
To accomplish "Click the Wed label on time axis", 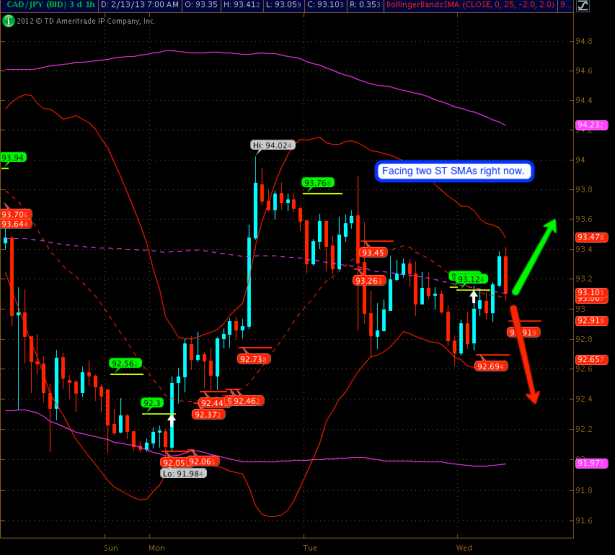I will tap(463, 548).
